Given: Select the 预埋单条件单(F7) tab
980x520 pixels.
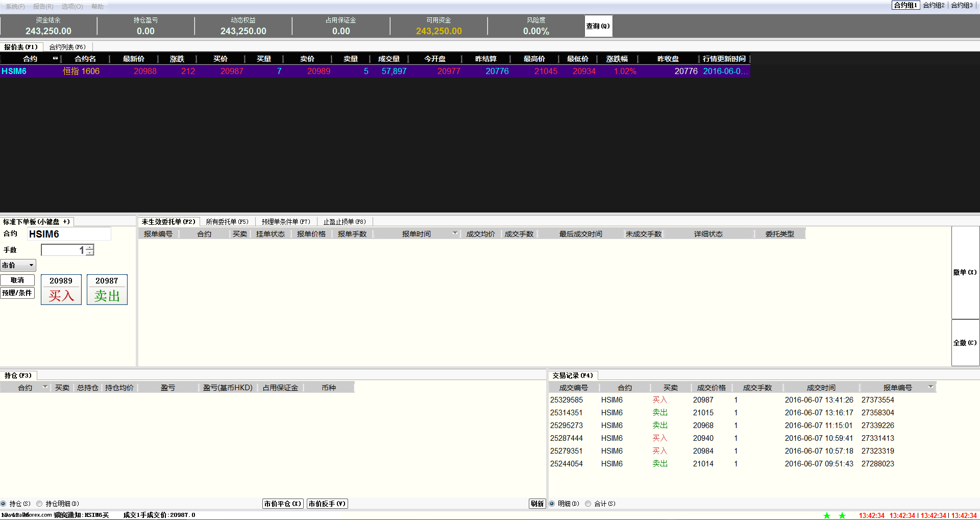Looking at the screenshot, I should (x=286, y=222).
